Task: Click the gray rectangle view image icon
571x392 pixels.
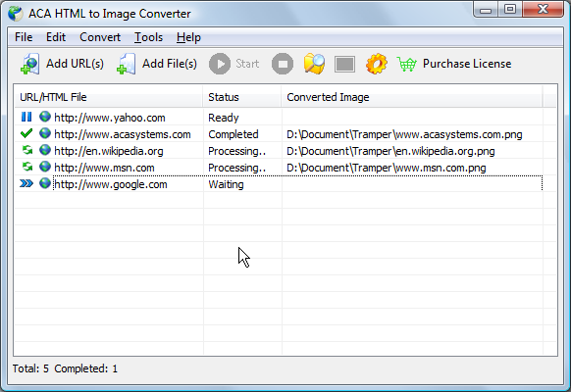Action: [345, 65]
